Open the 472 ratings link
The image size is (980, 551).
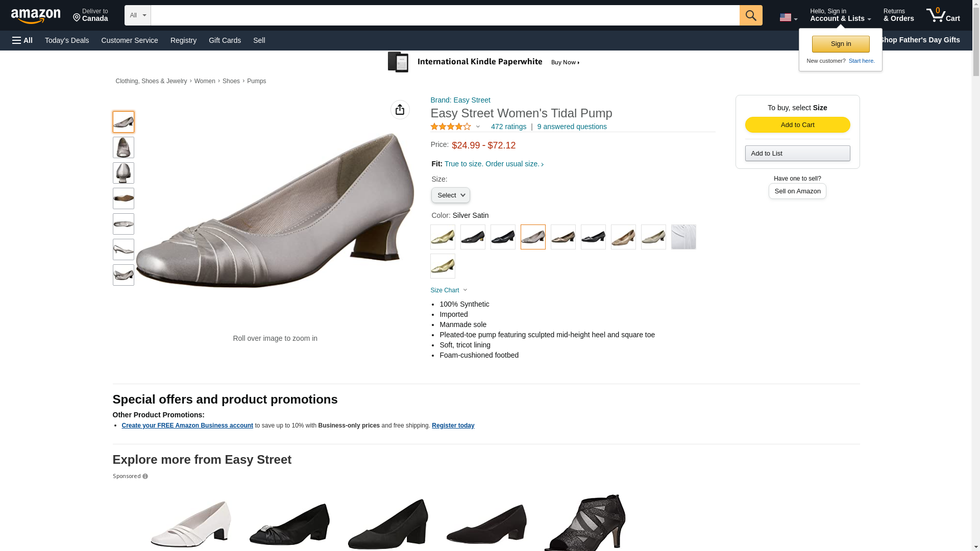click(x=508, y=127)
